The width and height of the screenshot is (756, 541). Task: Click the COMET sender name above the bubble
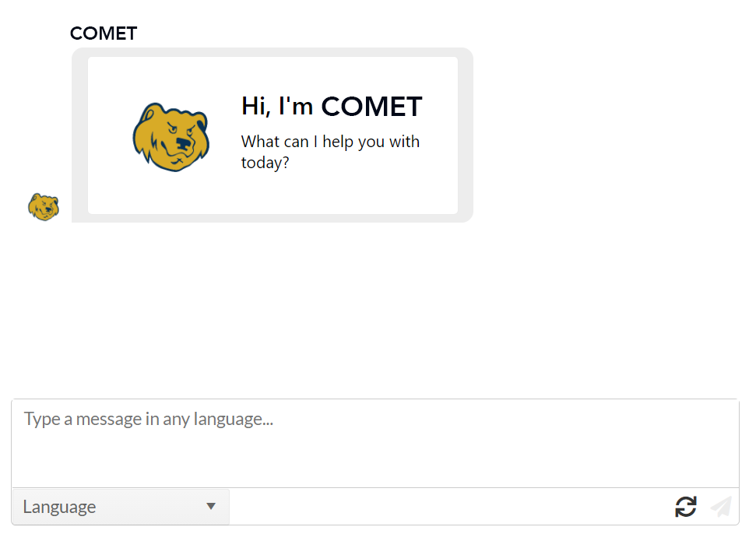pyautogui.click(x=104, y=33)
